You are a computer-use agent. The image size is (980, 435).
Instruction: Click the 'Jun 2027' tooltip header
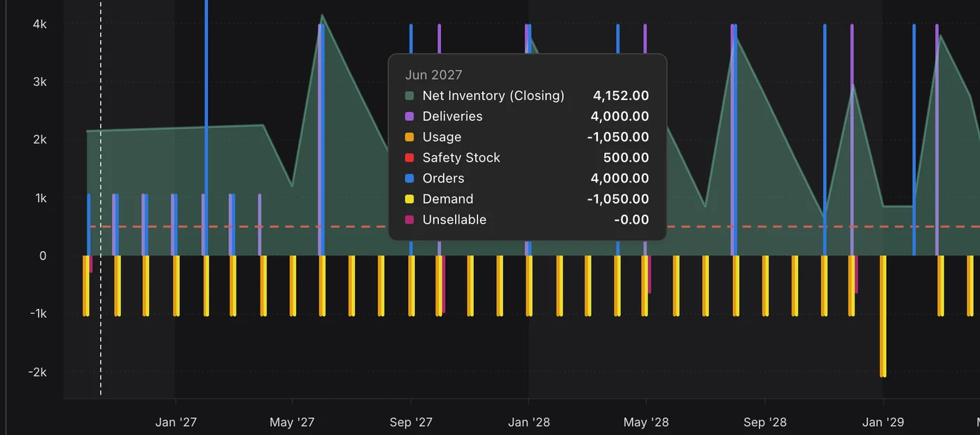click(x=433, y=75)
